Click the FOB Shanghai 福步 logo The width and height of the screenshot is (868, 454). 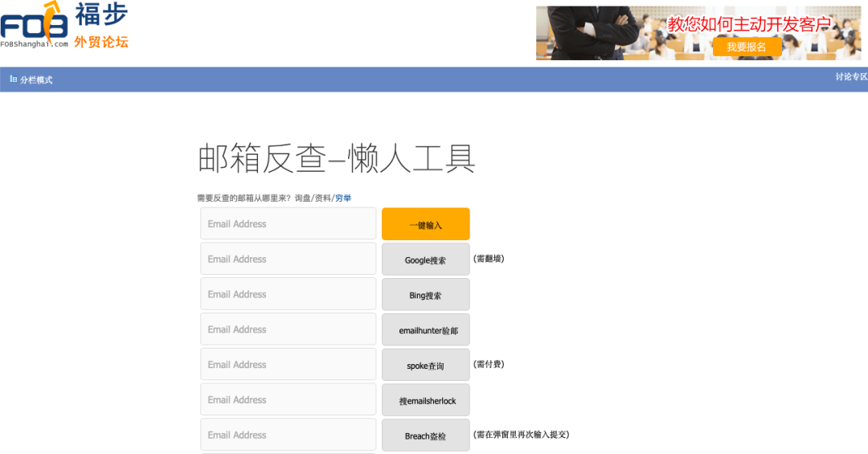[64, 25]
